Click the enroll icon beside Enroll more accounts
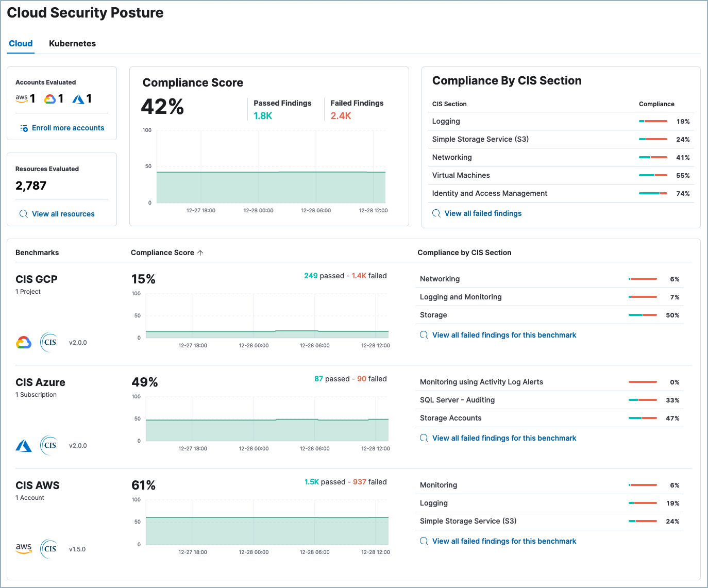This screenshot has height=588, width=708. [24, 127]
